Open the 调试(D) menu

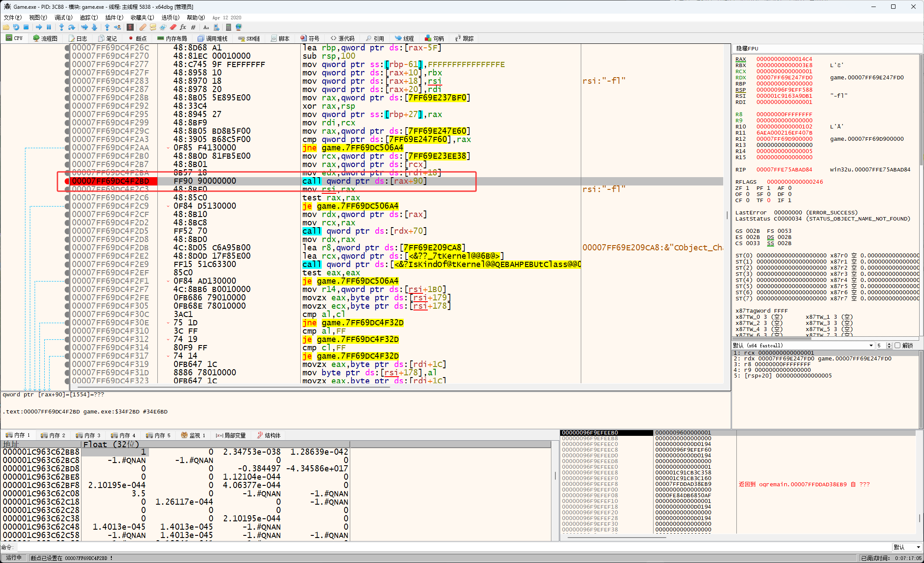(x=63, y=18)
